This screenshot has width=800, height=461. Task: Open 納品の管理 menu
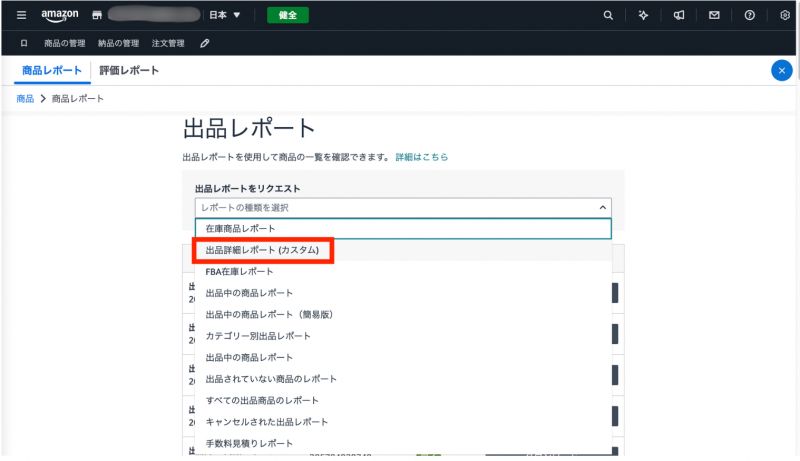pos(118,43)
